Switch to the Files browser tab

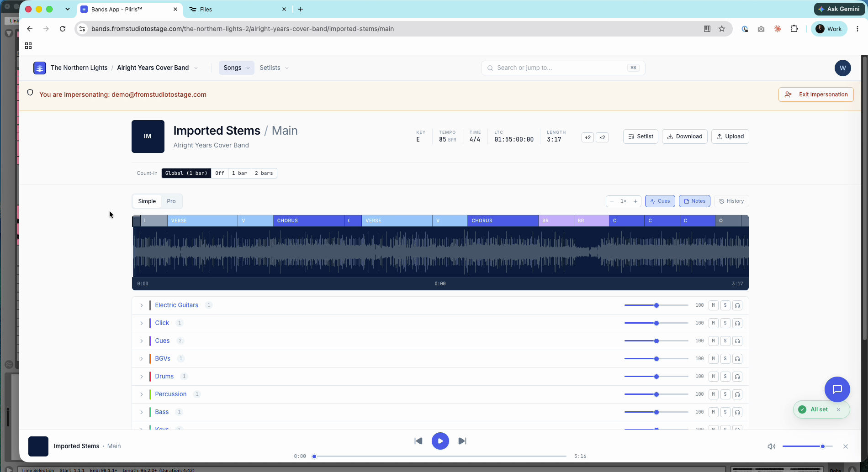(237, 9)
